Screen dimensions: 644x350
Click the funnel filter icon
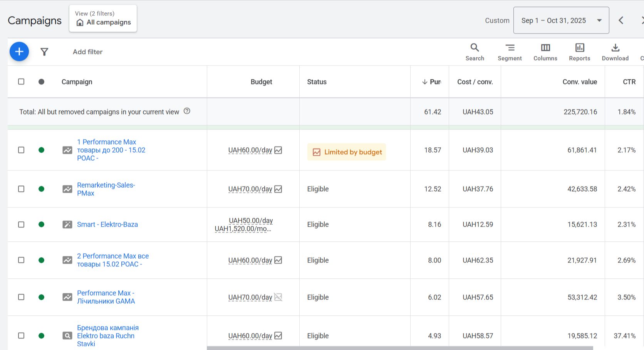44,52
